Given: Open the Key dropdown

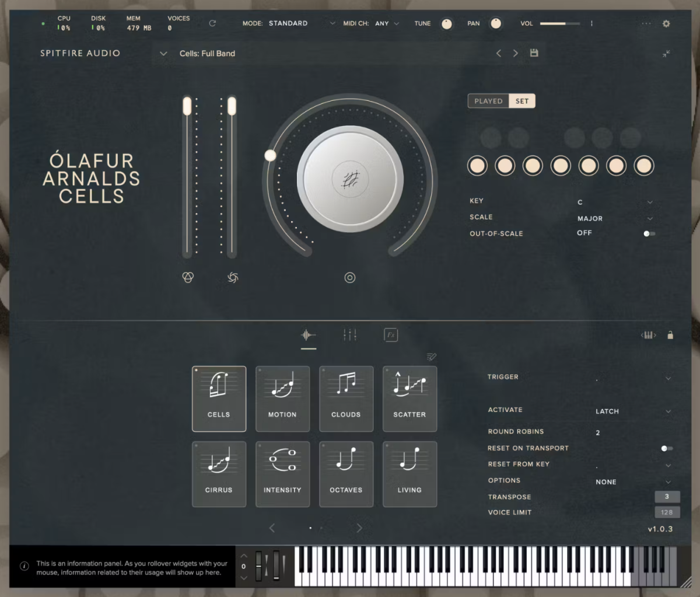Looking at the screenshot, I should (x=615, y=202).
